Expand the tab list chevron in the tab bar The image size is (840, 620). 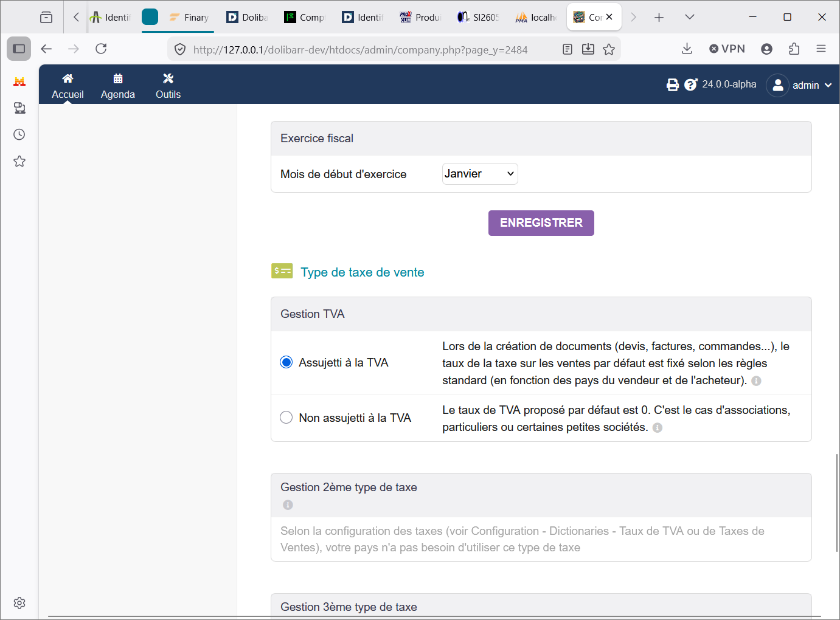(x=689, y=17)
